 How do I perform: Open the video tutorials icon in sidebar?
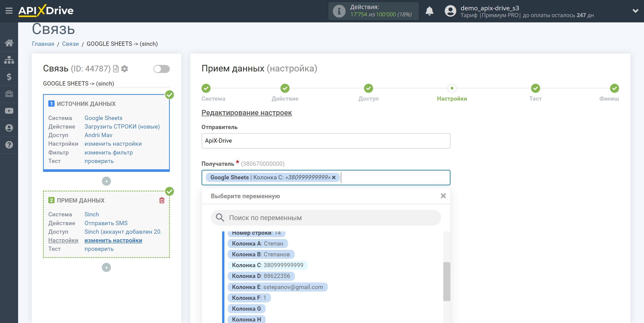[x=9, y=111]
